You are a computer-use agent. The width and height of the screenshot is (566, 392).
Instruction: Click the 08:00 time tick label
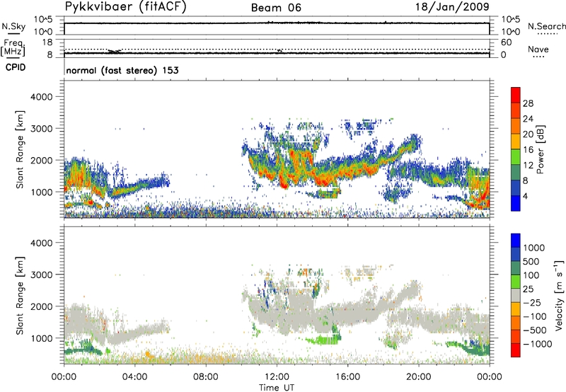coord(206,377)
